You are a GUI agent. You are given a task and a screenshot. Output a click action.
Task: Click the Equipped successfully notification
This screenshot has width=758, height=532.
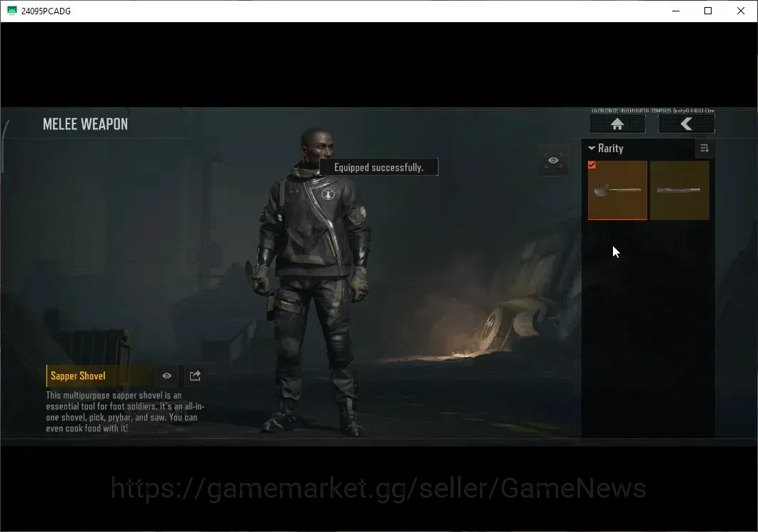coord(379,167)
